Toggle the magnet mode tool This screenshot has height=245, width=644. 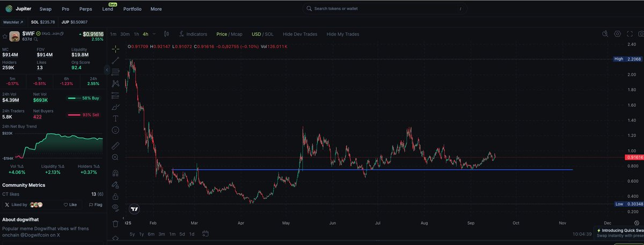tap(115, 173)
